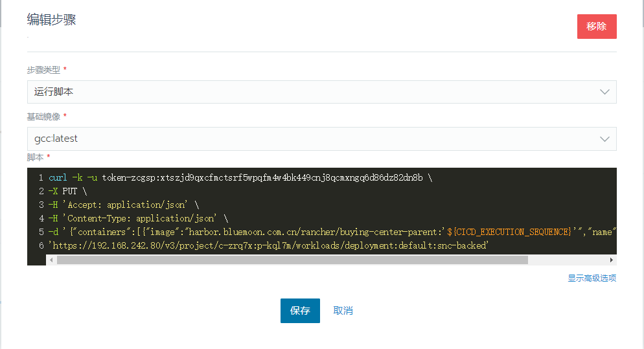Click line number 1 in editor gutter
This screenshot has height=349, width=644.
tap(40, 177)
